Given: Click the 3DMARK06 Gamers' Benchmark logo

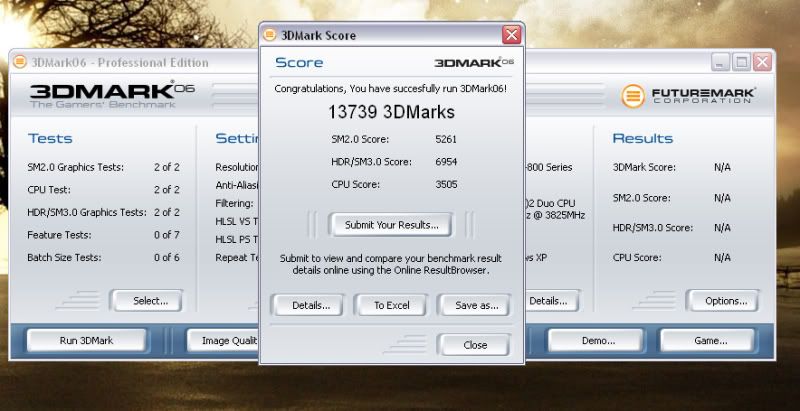Looking at the screenshot, I should [x=112, y=94].
